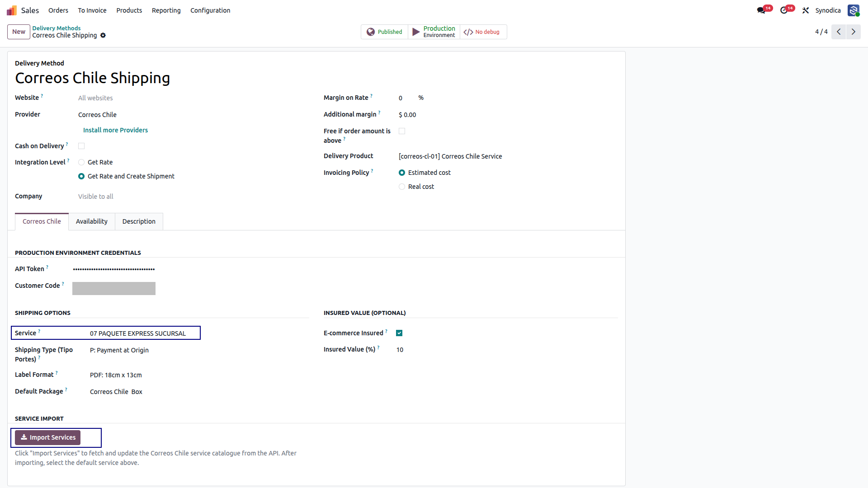Click the gear icon beside Correos Chile Shipping

click(103, 35)
